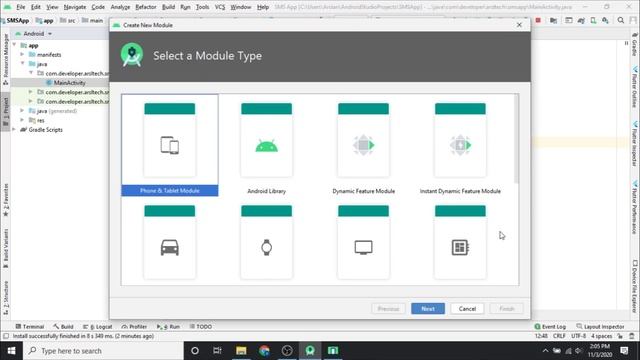Open the Flutter Outline side tab
Screen dimensions: 640x360
click(635, 87)
